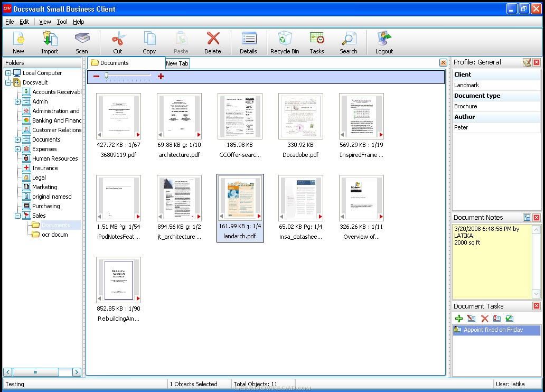
Task: Collapse the Sales folder
Action: click(x=18, y=216)
